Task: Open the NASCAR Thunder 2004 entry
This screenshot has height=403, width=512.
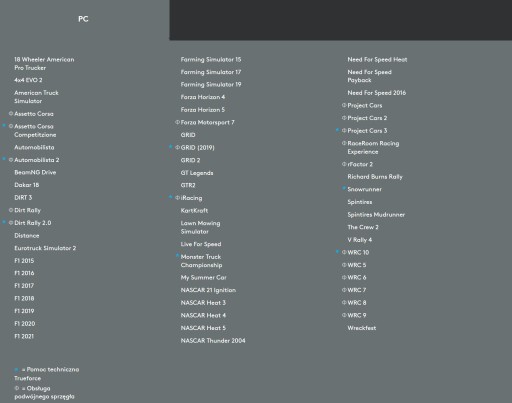Action: [x=213, y=341]
